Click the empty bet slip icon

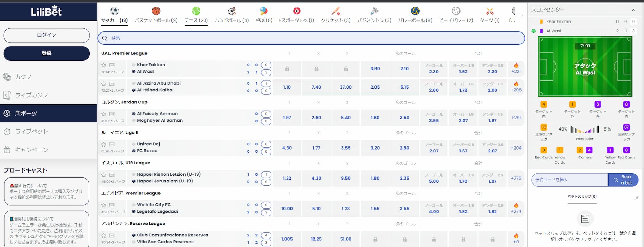click(x=585, y=219)
